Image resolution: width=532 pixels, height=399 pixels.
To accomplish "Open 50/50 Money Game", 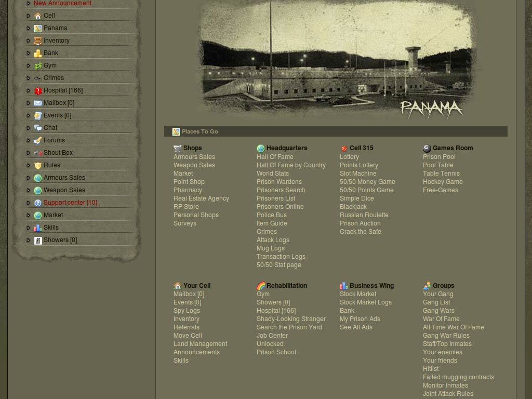I will (367, 182).
